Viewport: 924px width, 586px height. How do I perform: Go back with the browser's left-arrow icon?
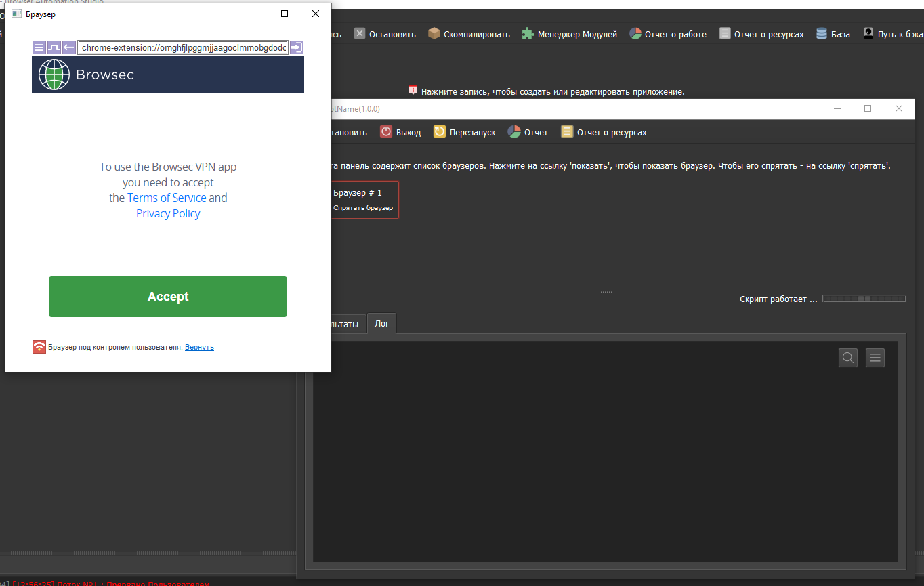point(68,47)
